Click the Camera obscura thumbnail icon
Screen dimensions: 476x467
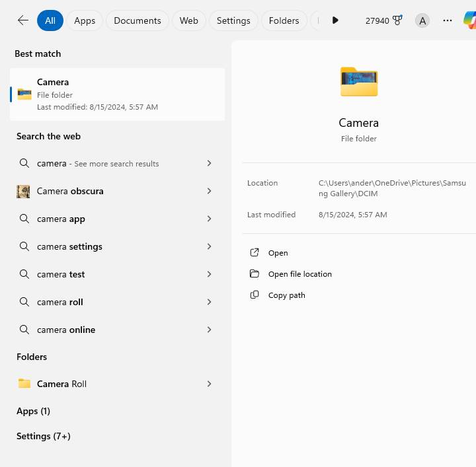(24, 192)
